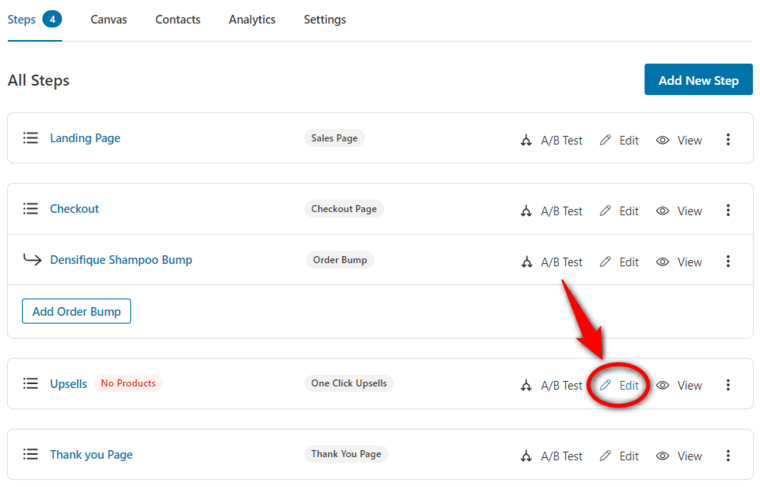Edit the Thank you Page step
Image resolution: width=760 pixels, height=487 pixels.
[x=619, y=456]
